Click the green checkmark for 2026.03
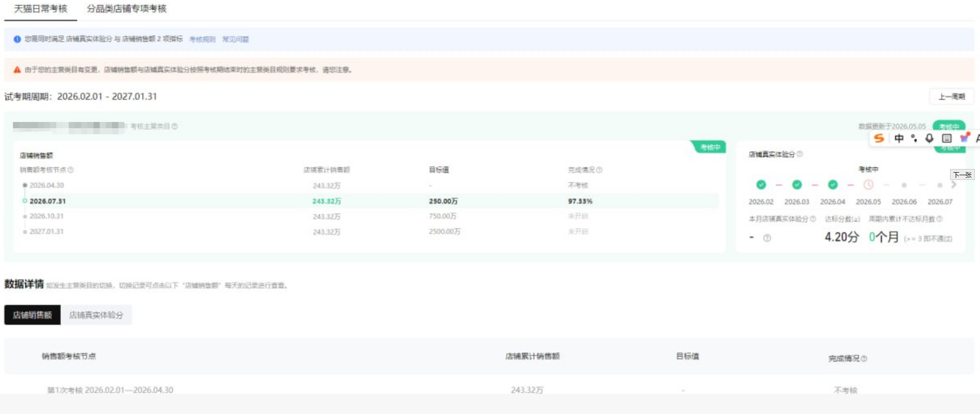The height and width of the screenshot is (414, 980). tap(797, 185)
